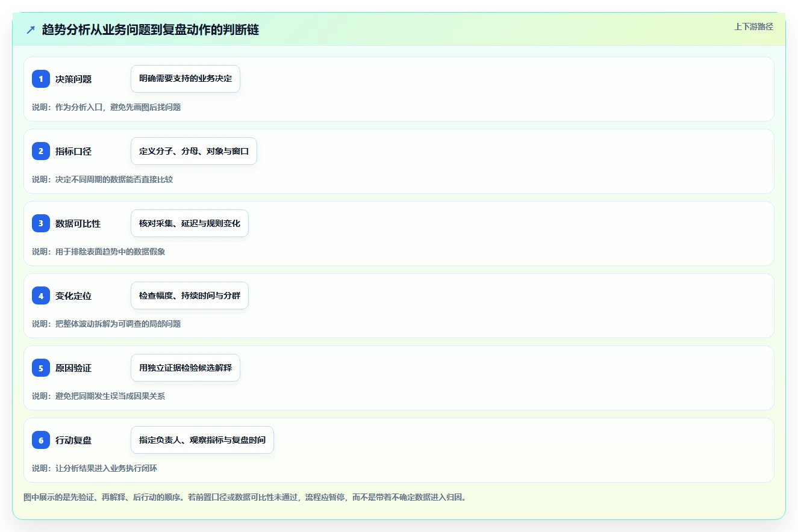This screenshot has width=798, height=532.
Task: Click the 定义分子、分母、对象与窗口 chip
Action: click(x=194, y=151)
